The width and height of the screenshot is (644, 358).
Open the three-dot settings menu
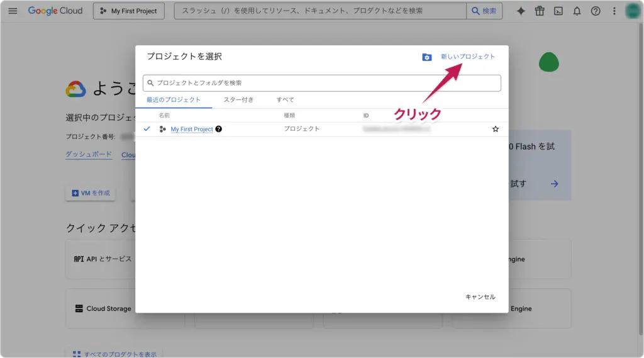pos(614,11)
